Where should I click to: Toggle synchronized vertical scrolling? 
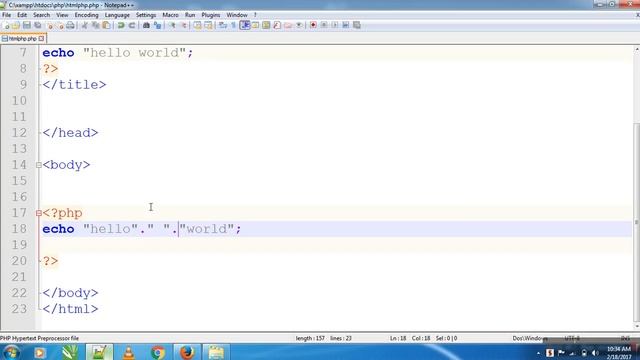click(197, 25)
